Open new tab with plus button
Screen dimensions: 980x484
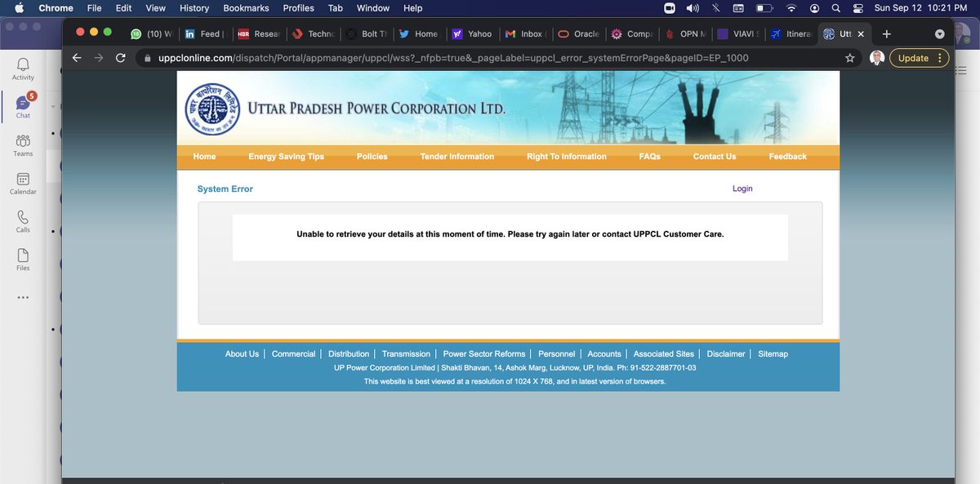point(887,34)
